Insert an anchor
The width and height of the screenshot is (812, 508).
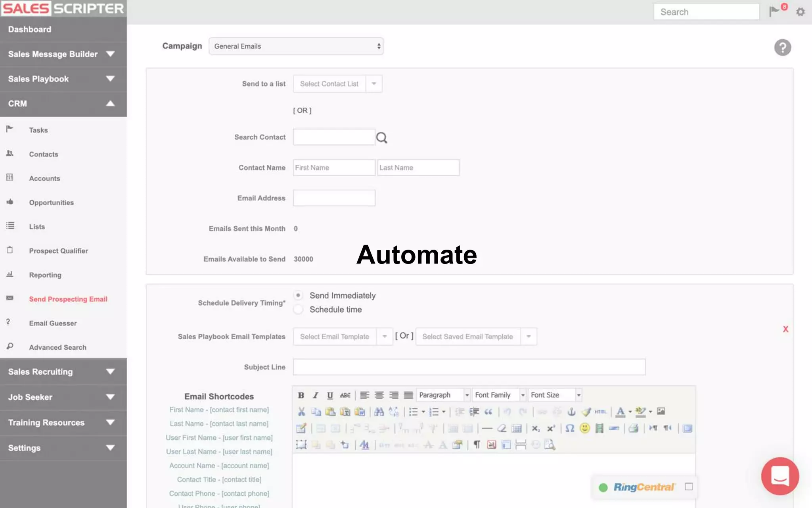pyautogui.click(x=571, y=412)
